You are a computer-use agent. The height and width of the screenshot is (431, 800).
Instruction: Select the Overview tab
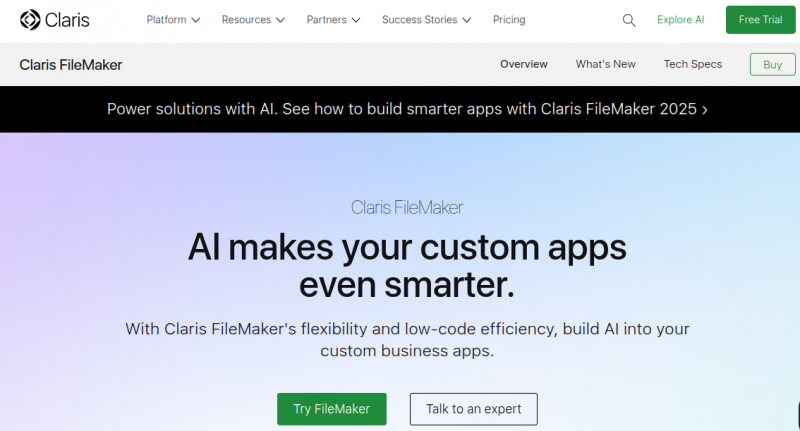pos(524,64)
